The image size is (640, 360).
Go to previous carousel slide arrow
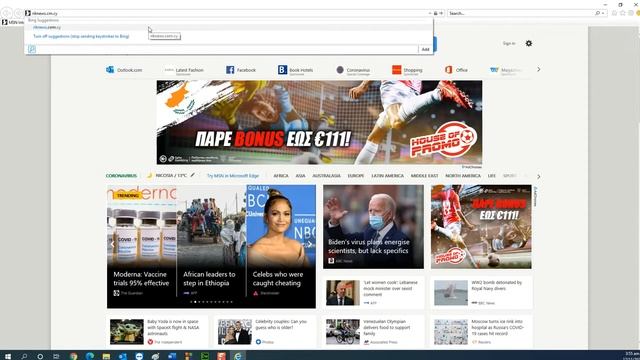(x=113, y=244)
